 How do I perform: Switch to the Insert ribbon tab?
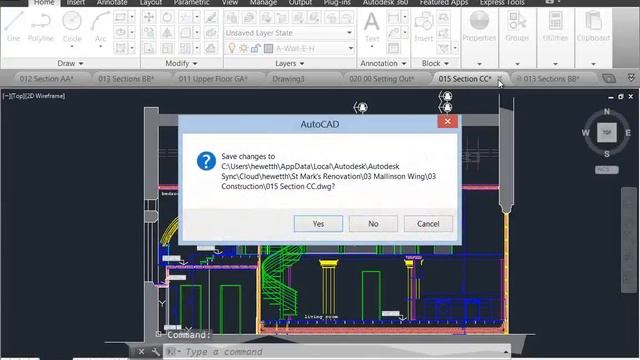[x=76, y=2]
